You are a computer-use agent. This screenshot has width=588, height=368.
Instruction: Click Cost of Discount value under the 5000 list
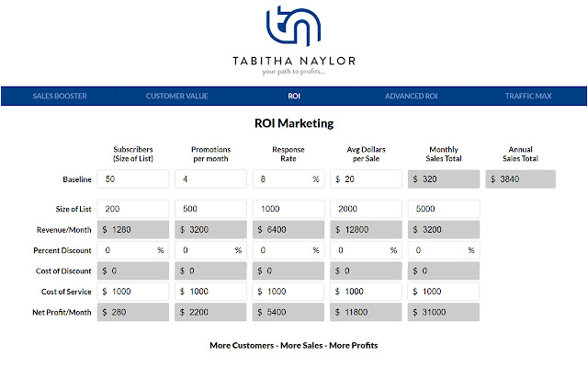point(444,270)
